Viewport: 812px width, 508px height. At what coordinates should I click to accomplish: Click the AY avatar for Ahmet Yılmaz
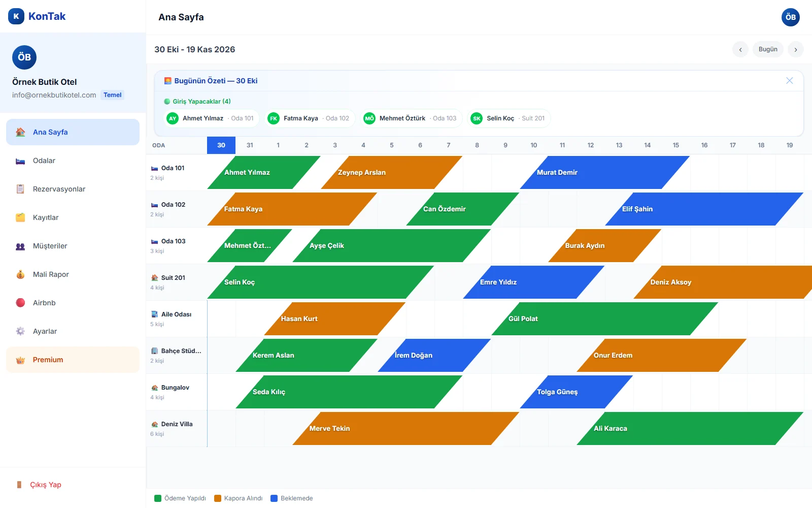click(x=173, y=118)
